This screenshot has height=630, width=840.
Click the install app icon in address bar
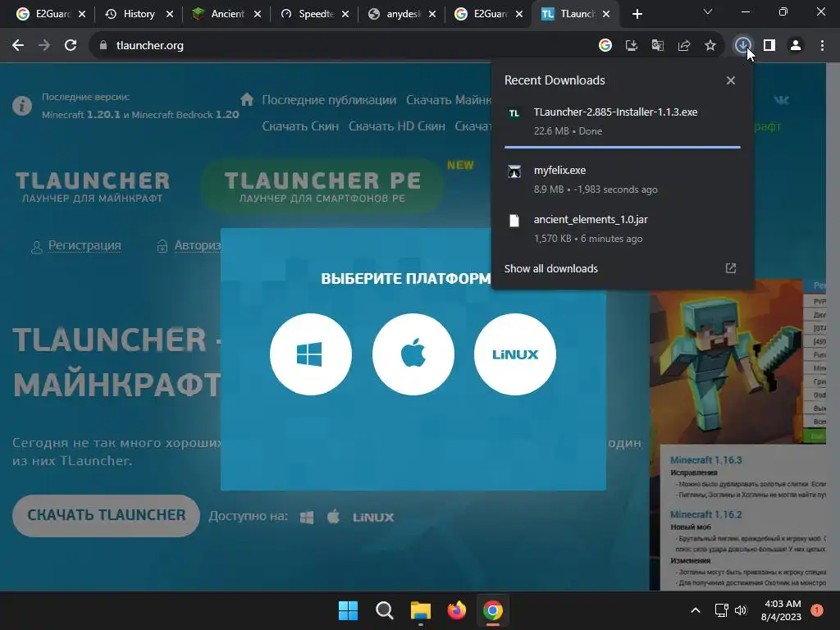click(x=632, y=46)
